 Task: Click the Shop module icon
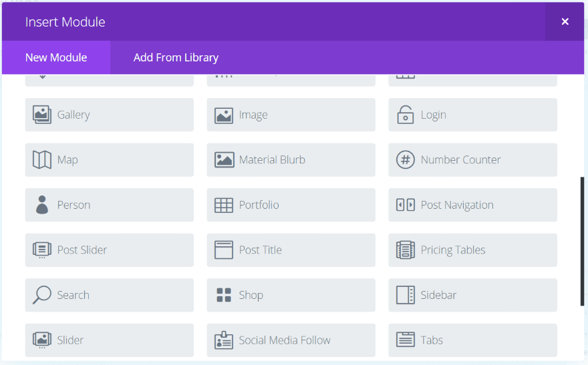click(x=224, y=295)
